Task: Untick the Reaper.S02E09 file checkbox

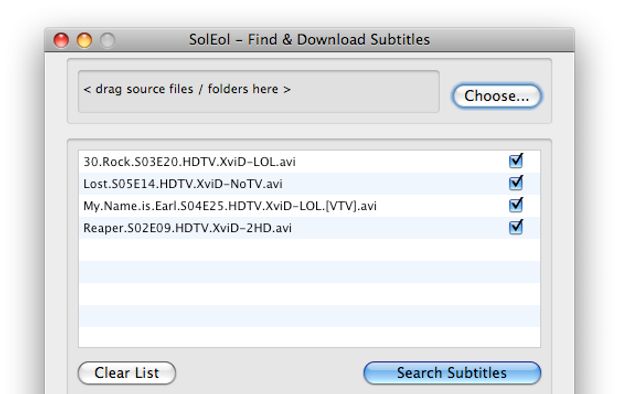Action: 516,227
